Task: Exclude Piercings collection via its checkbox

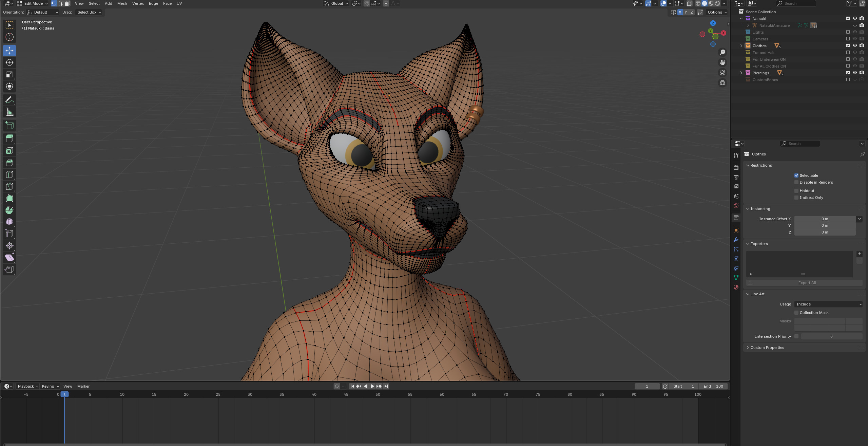Action: point(848,73)
